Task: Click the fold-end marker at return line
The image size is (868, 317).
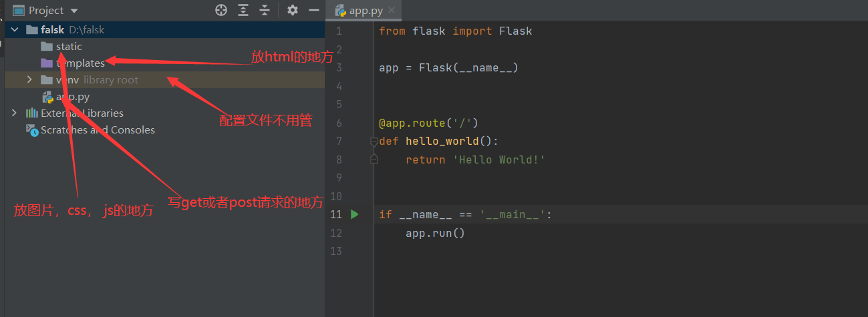Action: tap(374, 160)
